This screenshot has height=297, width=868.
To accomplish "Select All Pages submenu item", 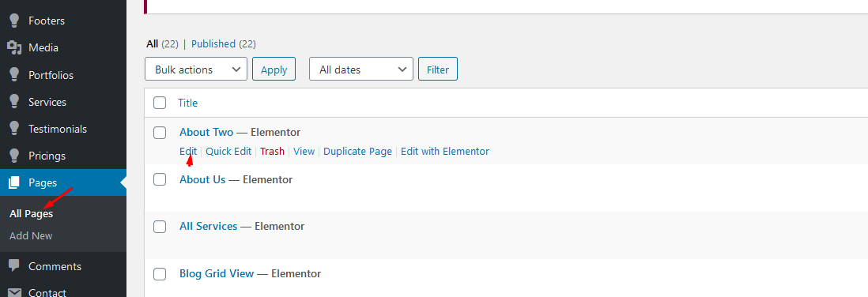I will click(32, 214).
